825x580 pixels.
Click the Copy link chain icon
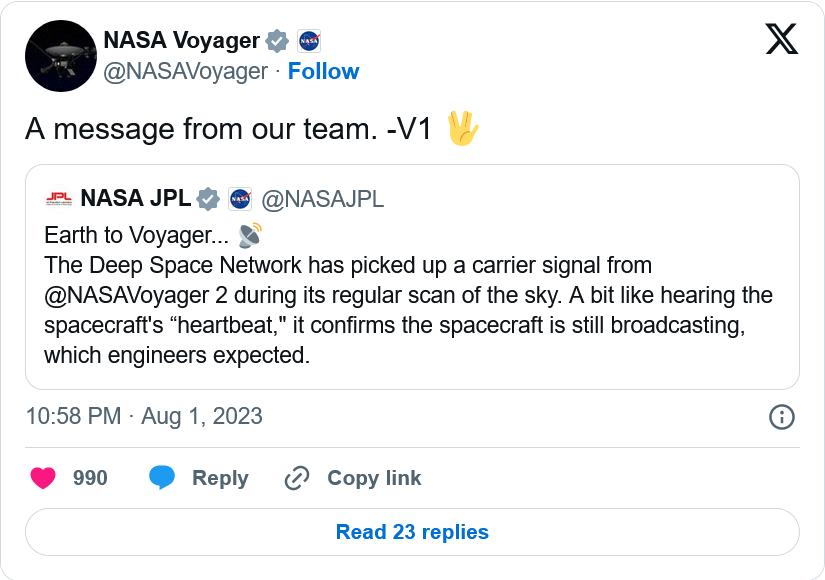297,478
